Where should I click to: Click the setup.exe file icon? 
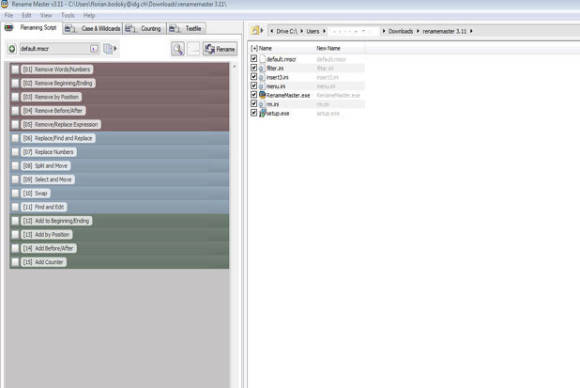262,113
